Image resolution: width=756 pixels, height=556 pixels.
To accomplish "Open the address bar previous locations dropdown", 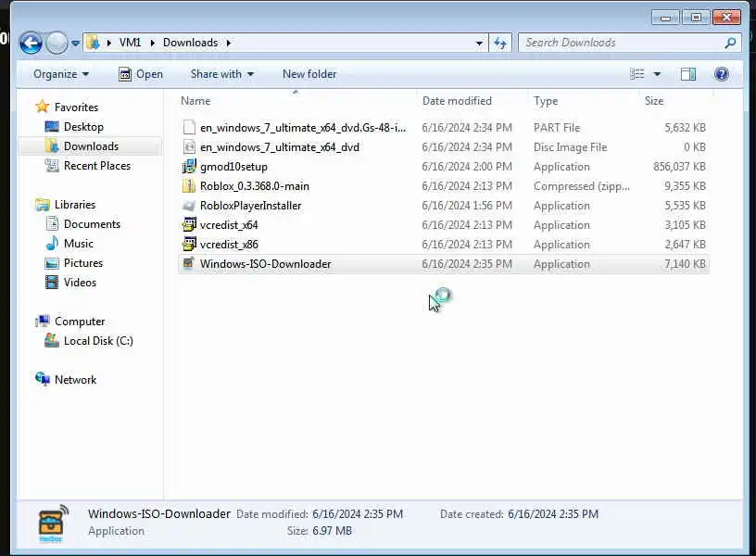I will coord(479,43).
